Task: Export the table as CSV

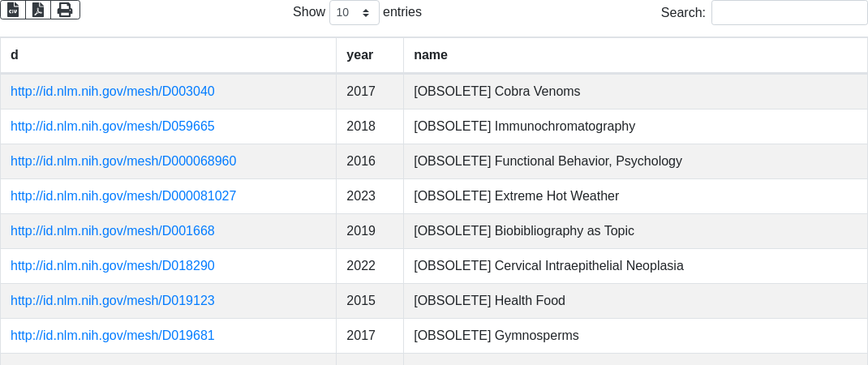Action: (13, 10)
